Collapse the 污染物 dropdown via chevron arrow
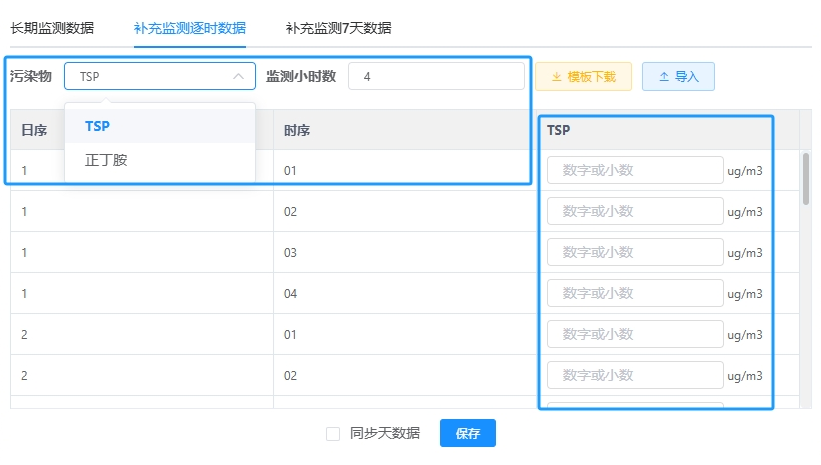 [238, 76]
